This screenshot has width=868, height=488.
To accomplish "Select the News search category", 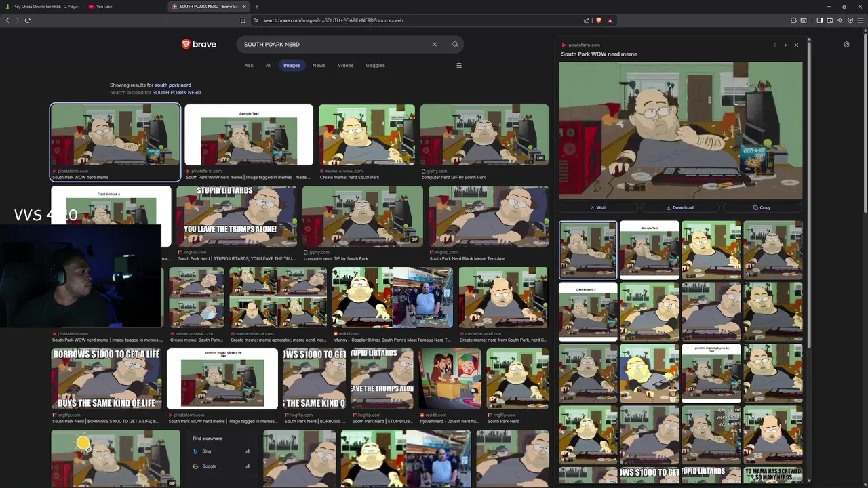I will [319, 66].
